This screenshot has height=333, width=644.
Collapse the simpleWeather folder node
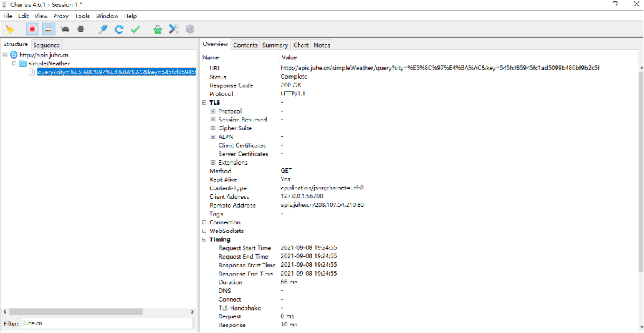tap(14, 63)
